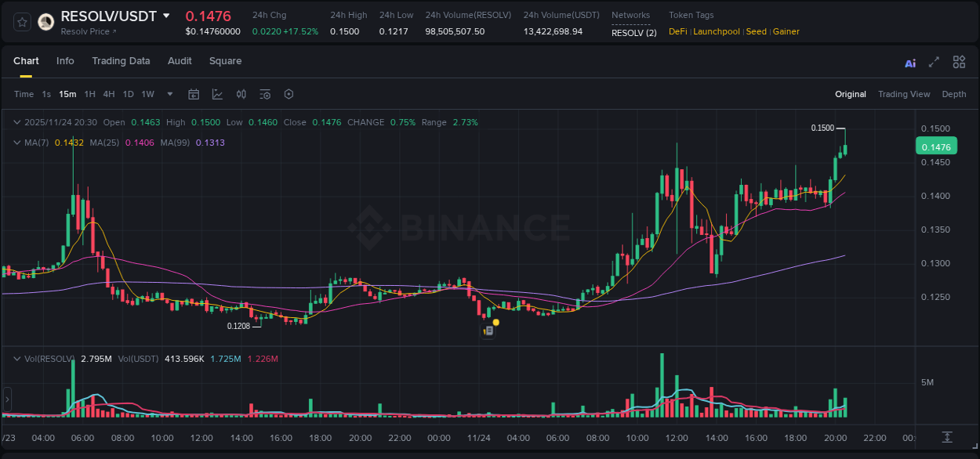Open the Audit tab

[x=180, y=61]
